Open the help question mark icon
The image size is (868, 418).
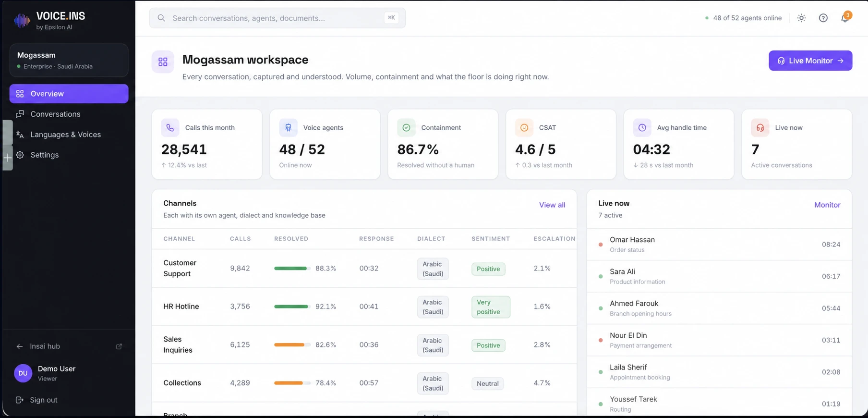click(x=823, y=18)
